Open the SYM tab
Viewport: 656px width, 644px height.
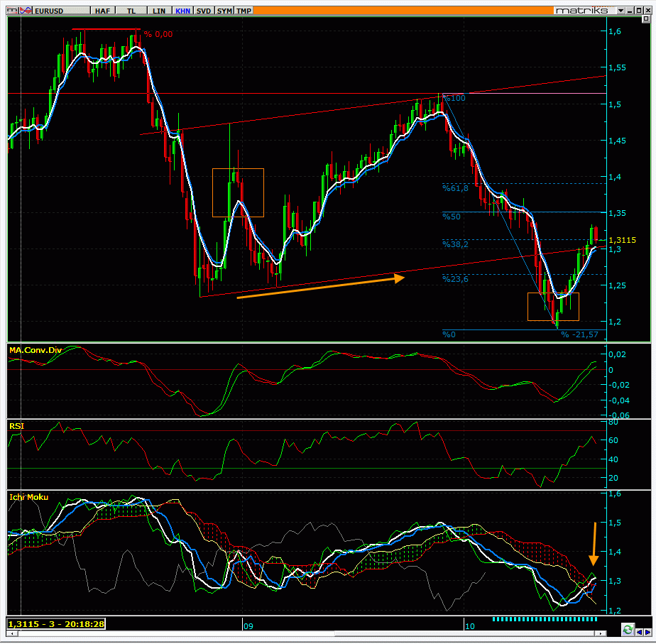[x=224, y=11]
